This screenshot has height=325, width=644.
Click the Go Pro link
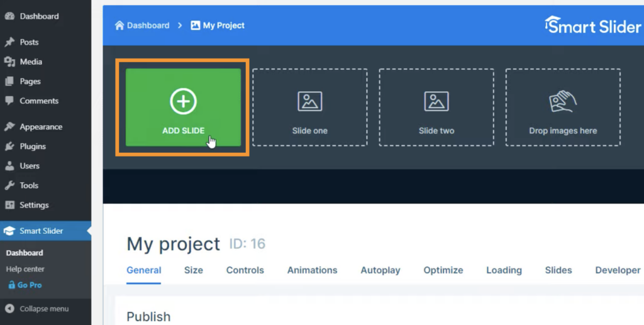pos(30,285)
